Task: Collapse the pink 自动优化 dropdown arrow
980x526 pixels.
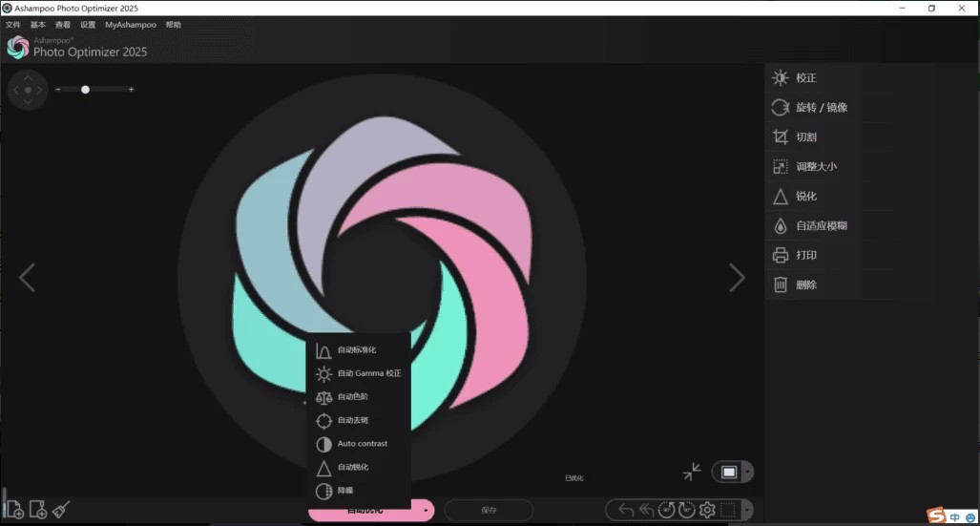Action: coord(425,511)
